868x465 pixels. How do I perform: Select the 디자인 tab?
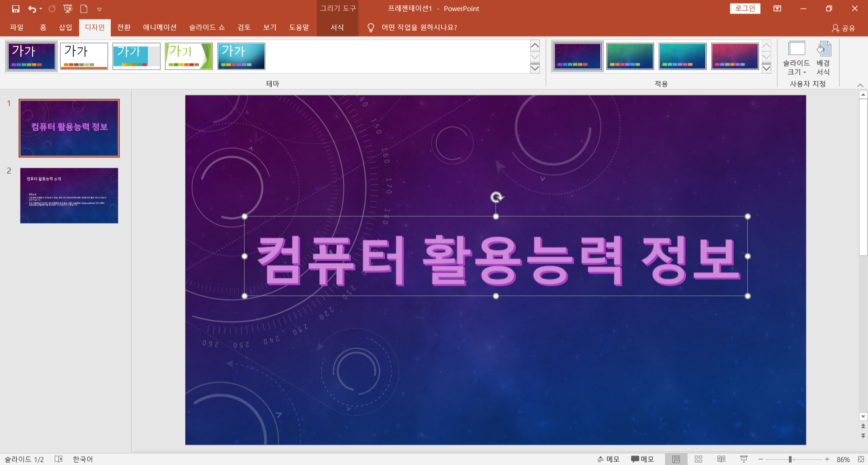tap(95, 28)
